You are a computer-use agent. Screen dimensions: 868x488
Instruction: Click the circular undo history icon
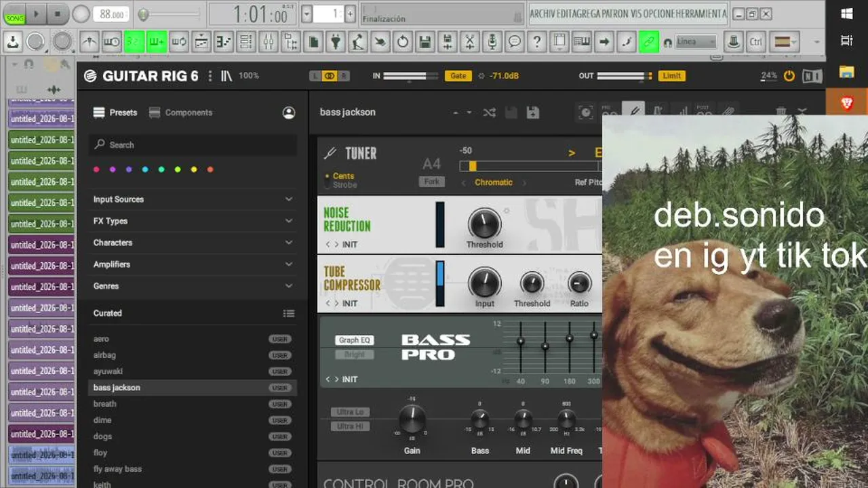(403, 42)
